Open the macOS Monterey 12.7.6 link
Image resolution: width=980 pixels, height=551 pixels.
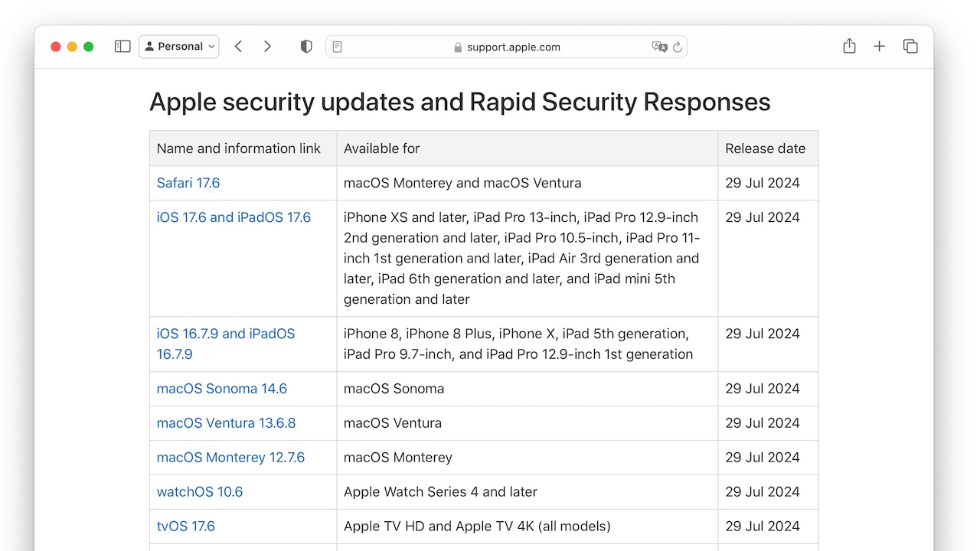230,458
